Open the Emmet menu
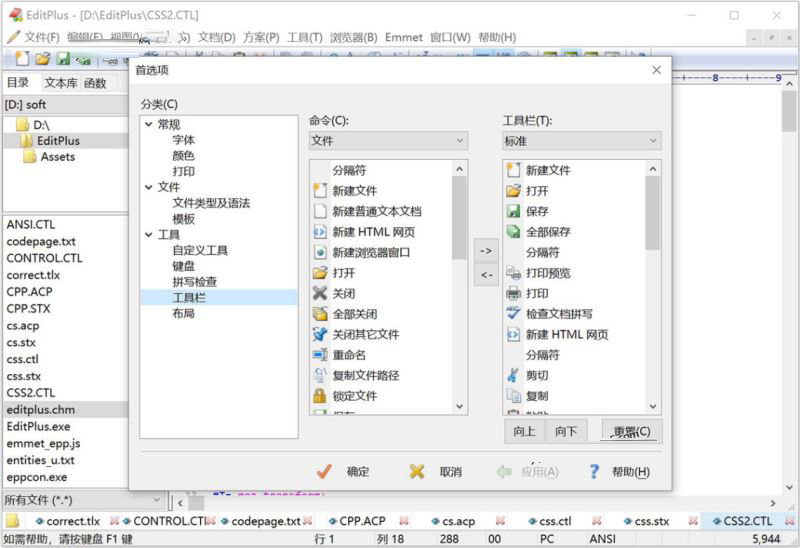800x548 pixels. pos(404,37)
